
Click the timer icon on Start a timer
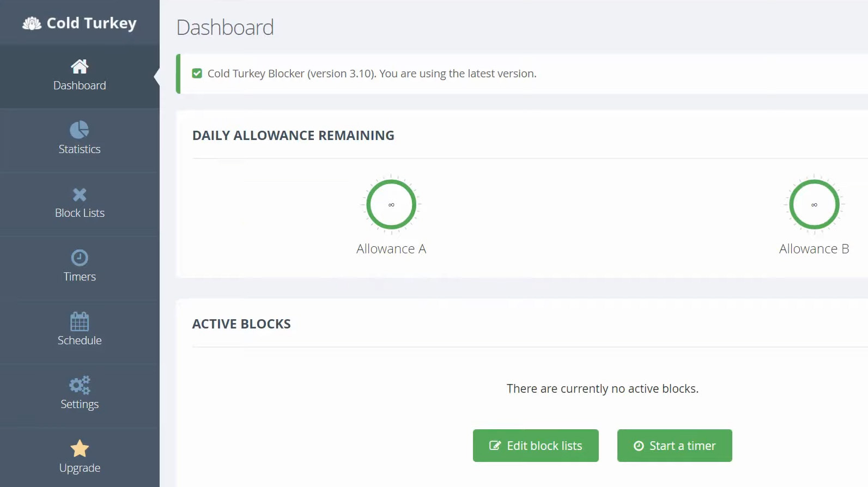(x=638, y=445)
